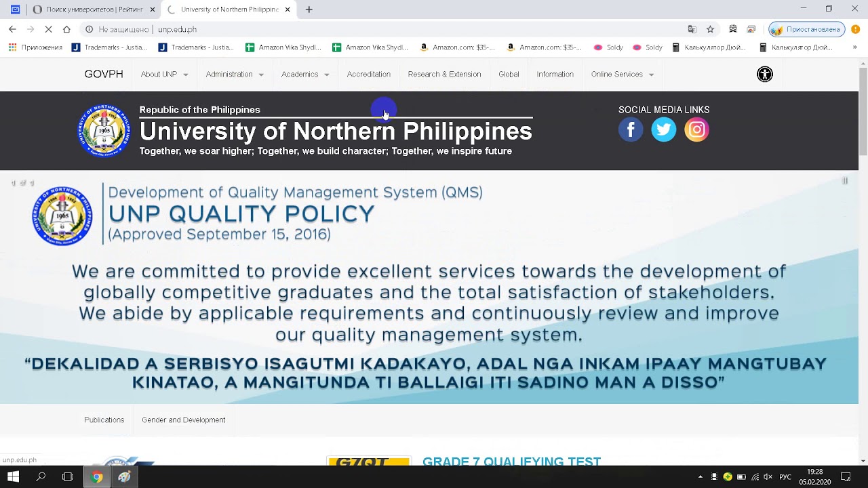Show more bookmarks with double chevron
The width and height of the screenshot is (868, 488).
(x=854, y=47)
